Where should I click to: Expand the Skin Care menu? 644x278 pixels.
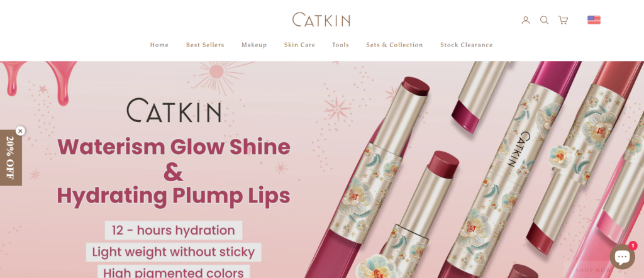[x=299, y=45]
